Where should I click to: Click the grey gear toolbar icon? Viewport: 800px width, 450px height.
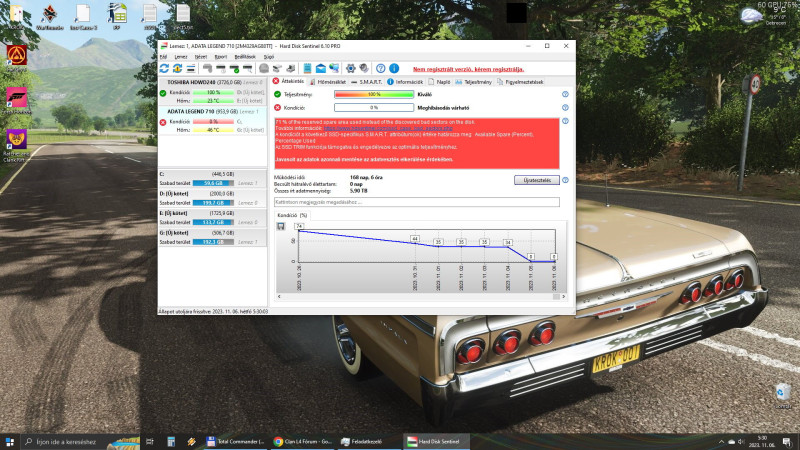[364, 68]
